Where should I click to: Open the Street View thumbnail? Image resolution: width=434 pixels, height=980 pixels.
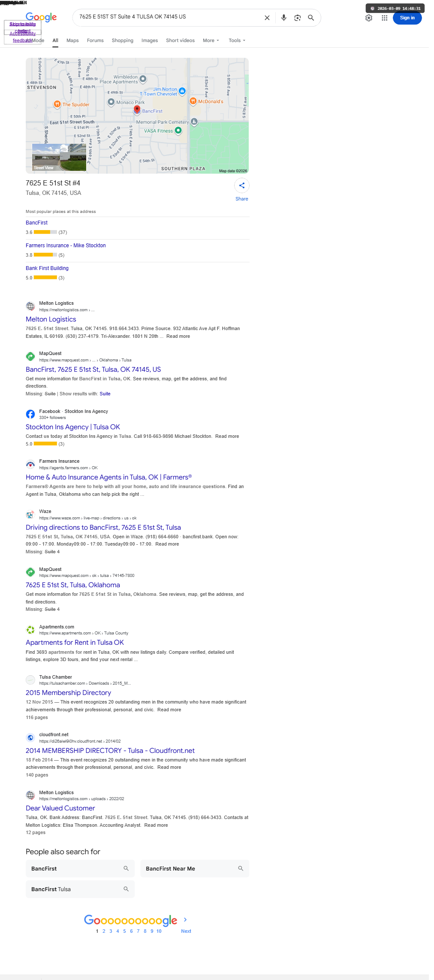click(x=59, y=158)
